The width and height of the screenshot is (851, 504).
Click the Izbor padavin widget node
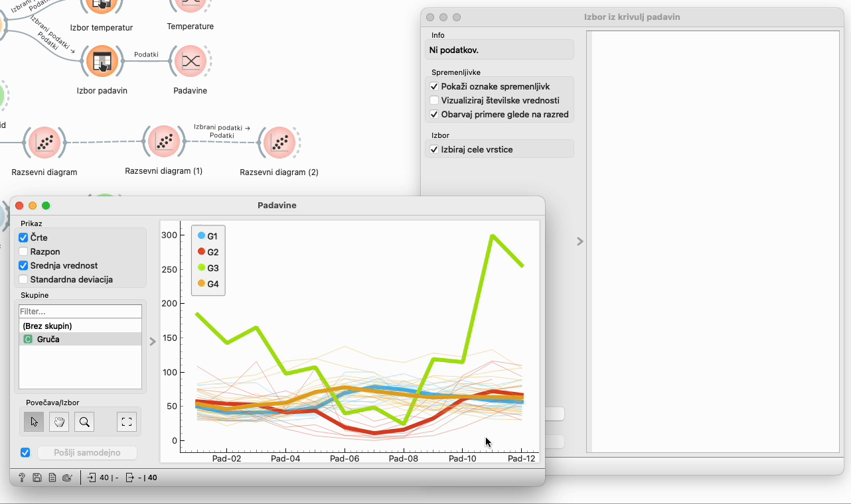[102, 62]
